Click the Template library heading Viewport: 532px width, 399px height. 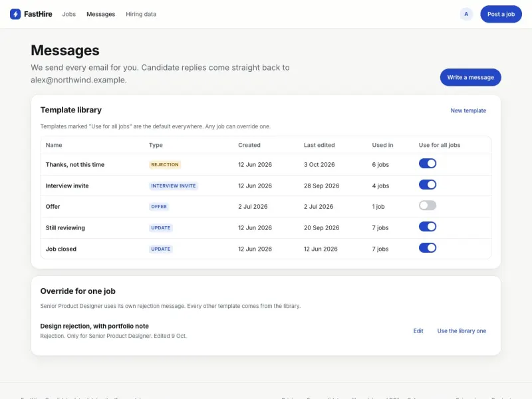[71, 110]
